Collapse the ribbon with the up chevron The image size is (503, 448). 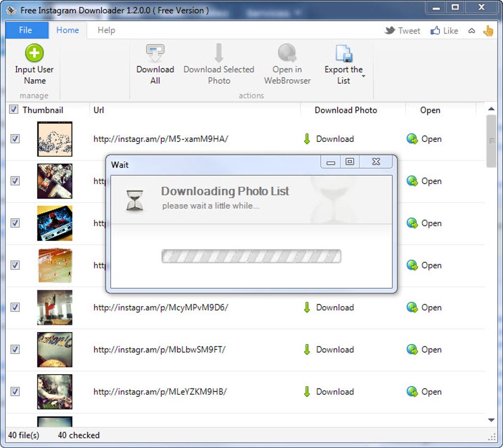471,31
